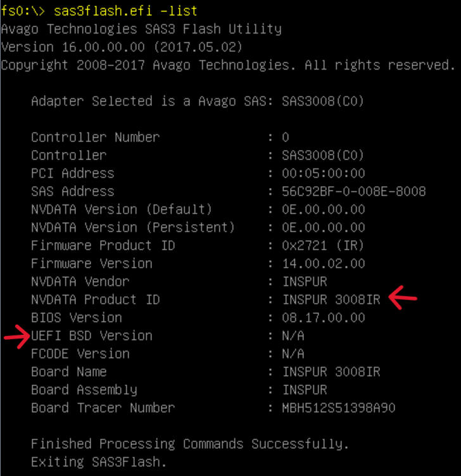Select the NVDATA Version (Default) label
461x476 pixels.
[122, 210]
